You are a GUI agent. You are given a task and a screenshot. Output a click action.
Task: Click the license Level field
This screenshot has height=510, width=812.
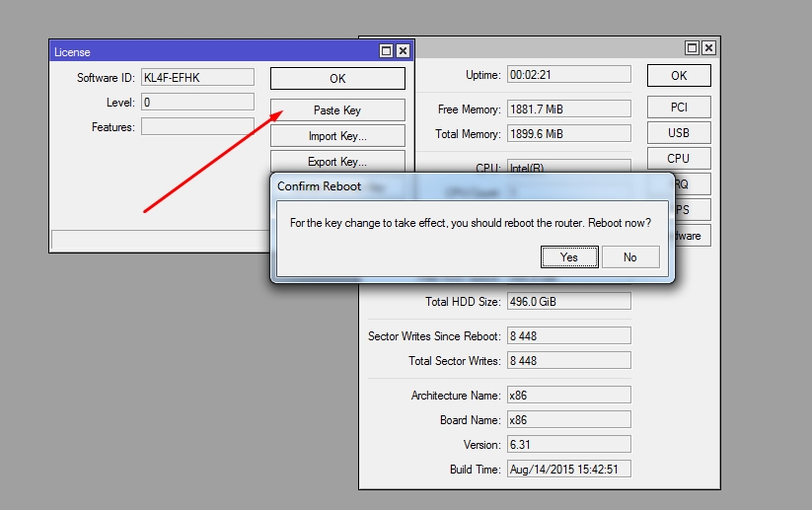coord(197,102)
